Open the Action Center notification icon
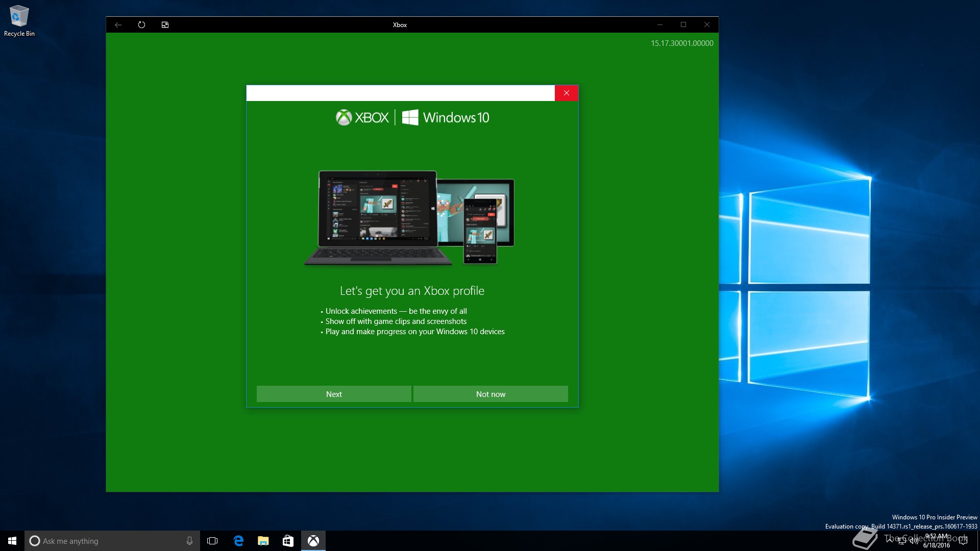Screen dimensions: 980x551 [963, 541]
